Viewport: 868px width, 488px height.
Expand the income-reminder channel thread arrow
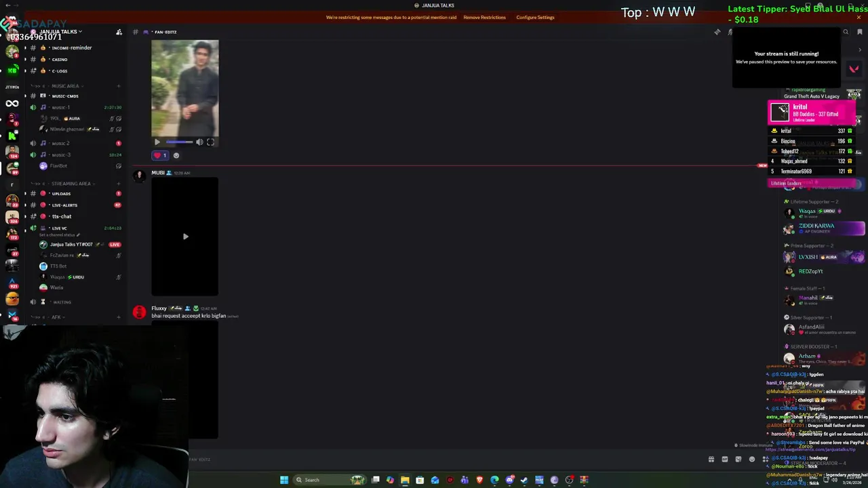click(25, 47)
